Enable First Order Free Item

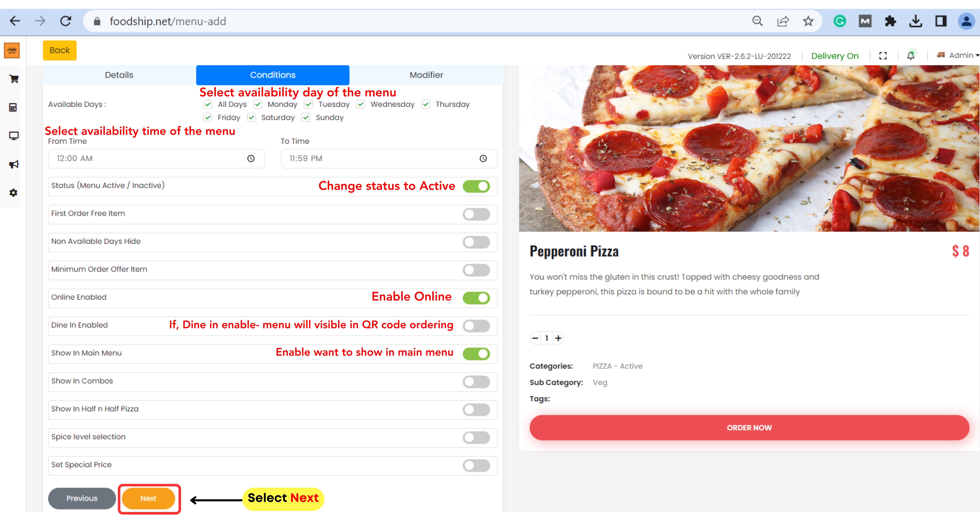tap(476, 214)
